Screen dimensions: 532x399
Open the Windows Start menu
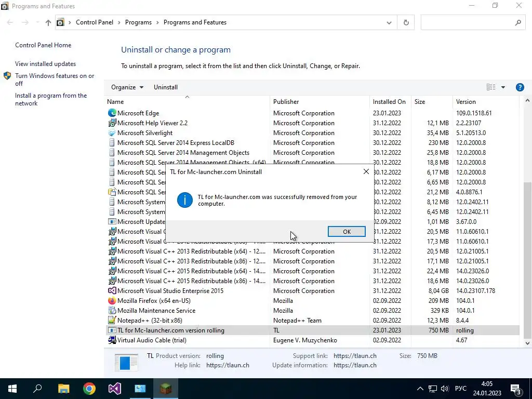12,389
